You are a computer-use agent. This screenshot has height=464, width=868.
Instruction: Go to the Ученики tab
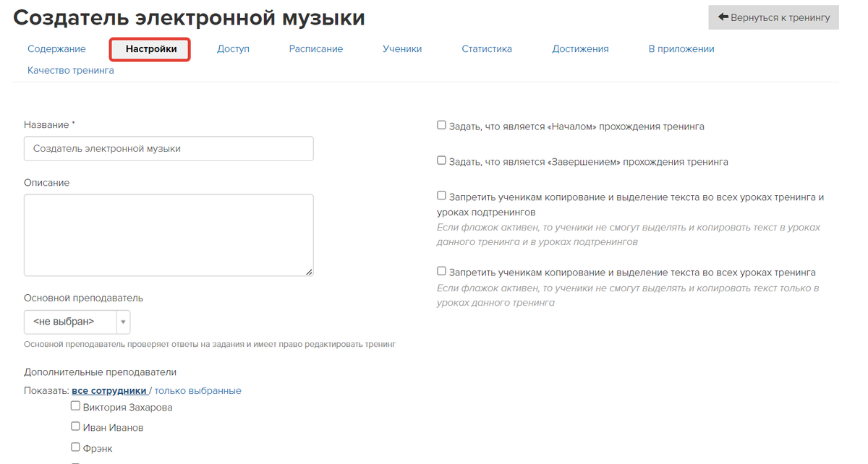click(402, 49)
